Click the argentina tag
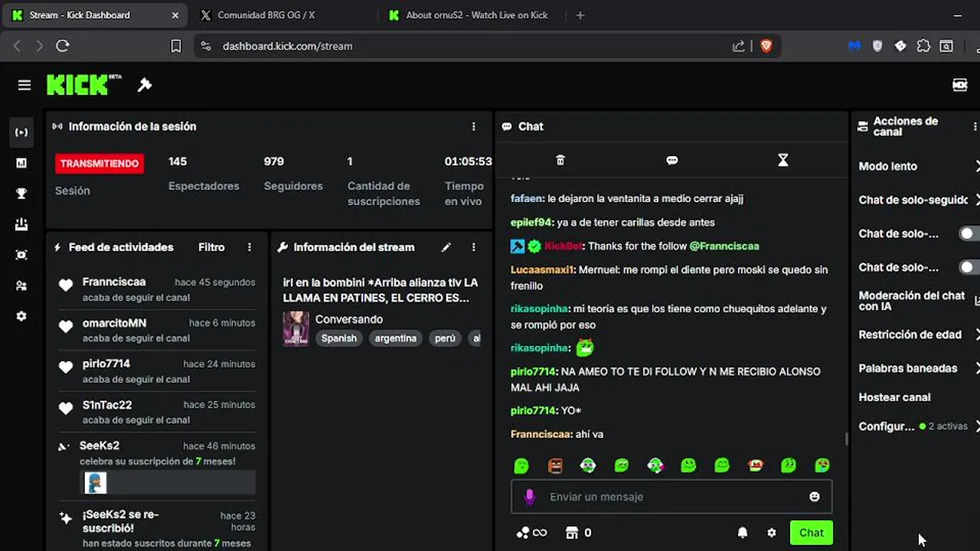The image size is (980, 551). coord(396,338)
